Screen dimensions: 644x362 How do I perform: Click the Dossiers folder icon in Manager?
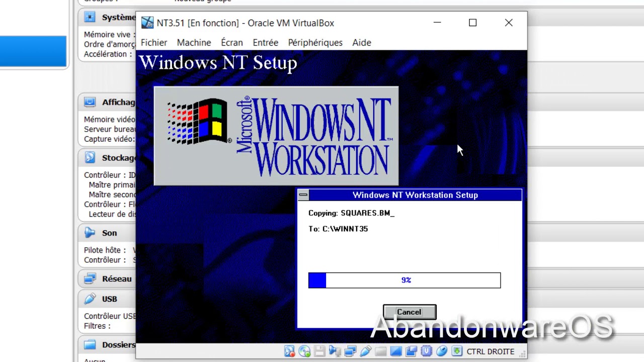click(x=90, y=344)
